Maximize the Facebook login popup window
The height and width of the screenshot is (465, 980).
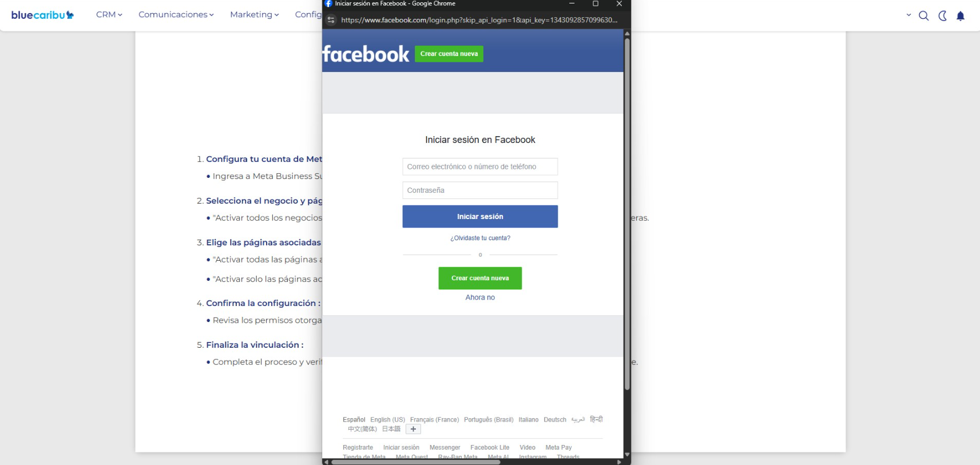coord(595,3)
